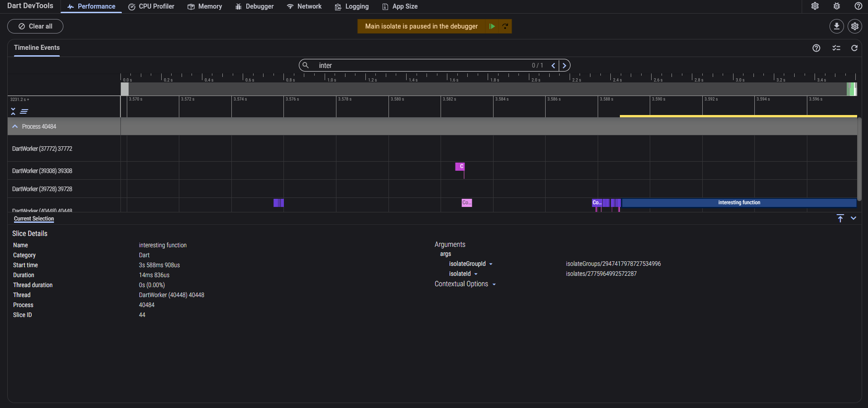Click the purple 'Co...' slice before interesting function

pyautogui.click(x=597, y=203)
